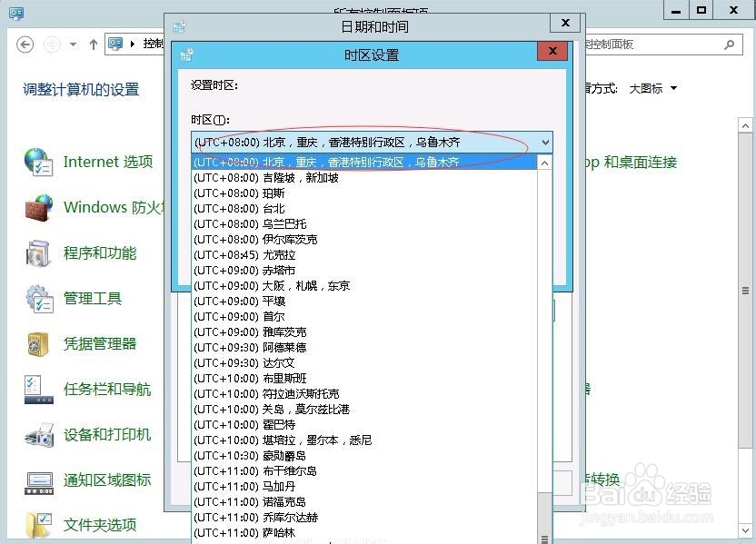
Task: Click the search magnifier icon in Control Panel
Action: point(729,45)
